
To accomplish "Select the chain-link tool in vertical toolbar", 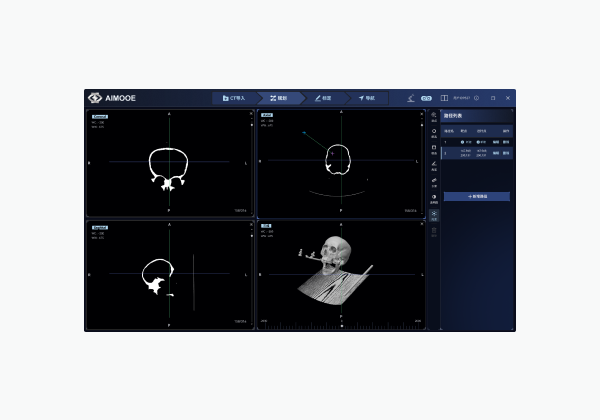I will (x=434, y=182).
